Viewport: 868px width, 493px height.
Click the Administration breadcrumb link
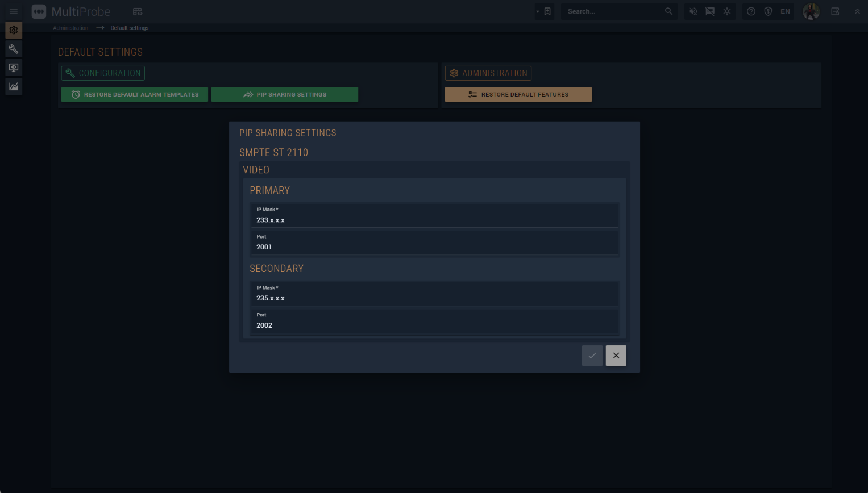[x=70, y=28]
